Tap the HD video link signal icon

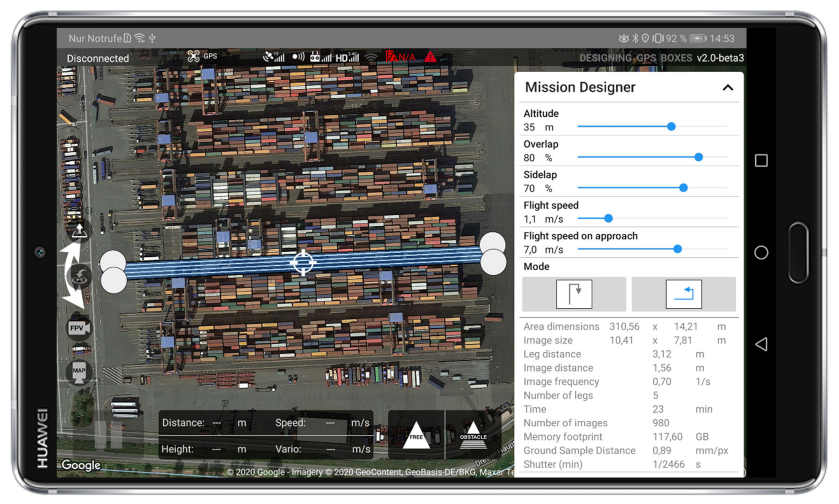click(347, 57)
